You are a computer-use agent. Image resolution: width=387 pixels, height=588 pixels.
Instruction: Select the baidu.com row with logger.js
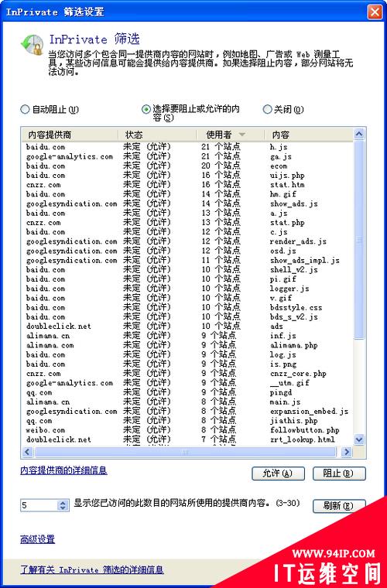coord(187,289)
